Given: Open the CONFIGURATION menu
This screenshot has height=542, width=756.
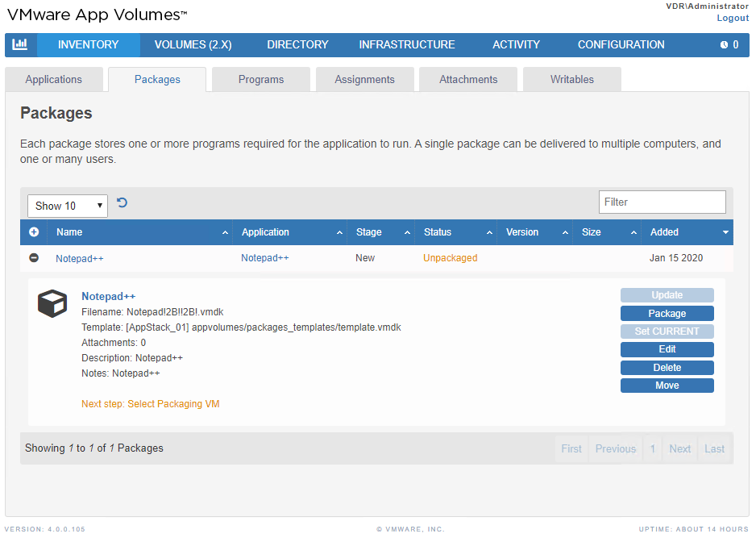Looking at the screenshot, I should click(621, 45).
